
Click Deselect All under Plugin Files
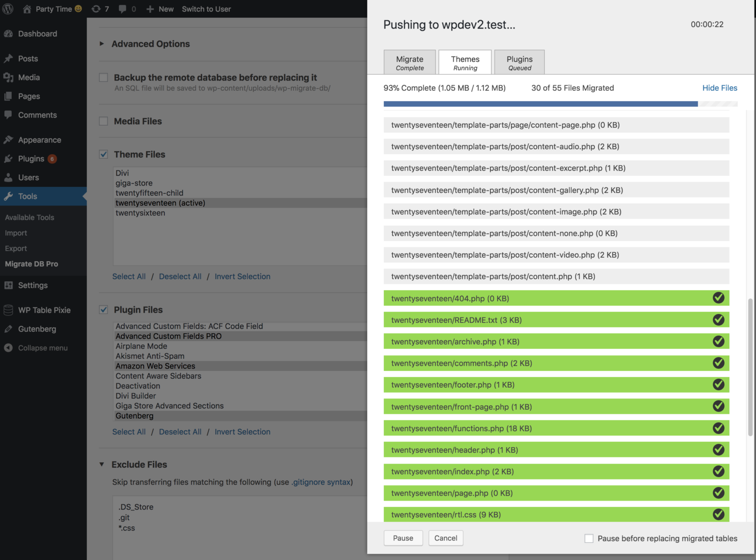pos(180,432)
